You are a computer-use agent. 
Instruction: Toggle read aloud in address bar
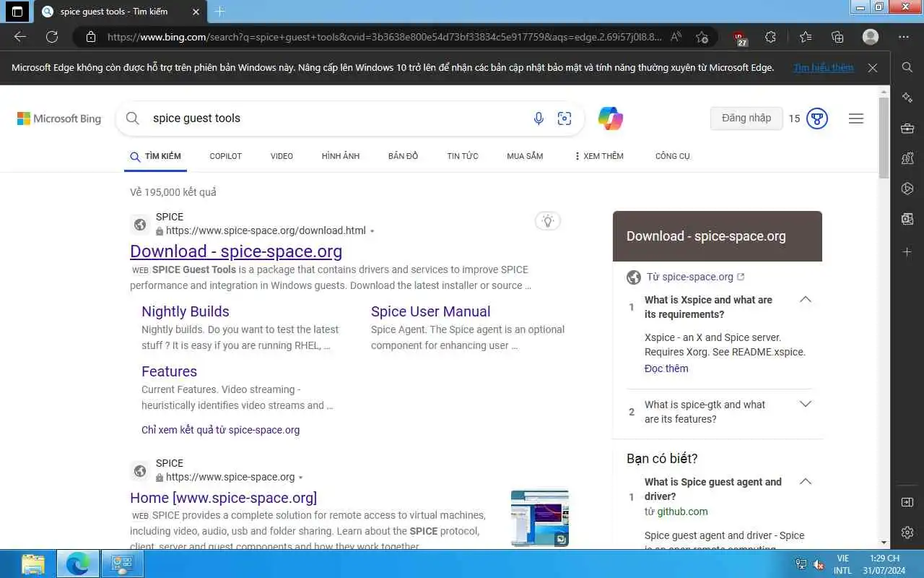676,37
